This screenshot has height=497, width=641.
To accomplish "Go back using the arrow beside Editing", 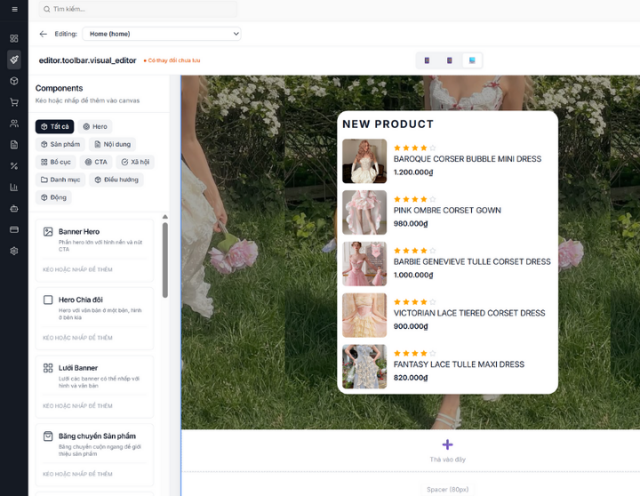I will tap(43, 34).
